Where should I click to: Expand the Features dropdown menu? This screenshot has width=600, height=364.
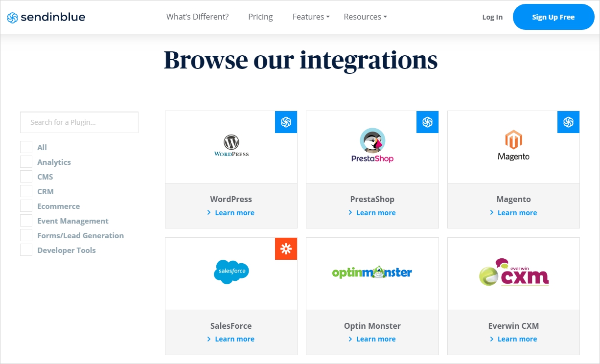pyautogui.click(x=311, y=17)
